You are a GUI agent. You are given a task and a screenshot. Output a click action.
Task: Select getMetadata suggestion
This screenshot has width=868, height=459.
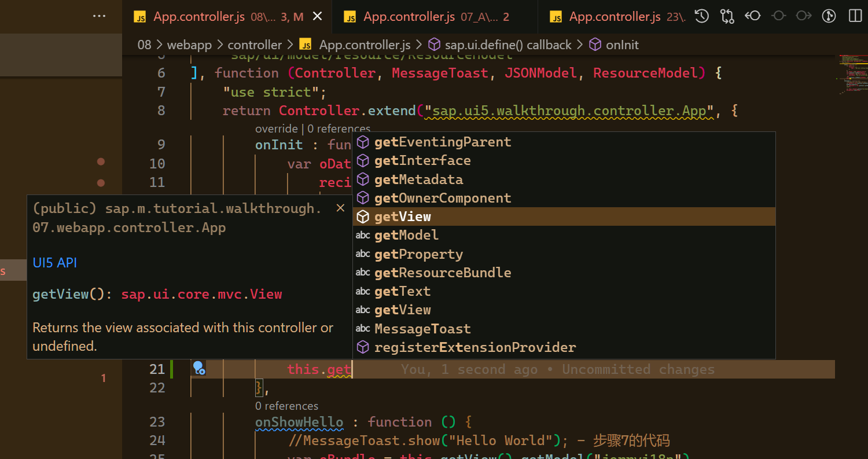[564, 179]
